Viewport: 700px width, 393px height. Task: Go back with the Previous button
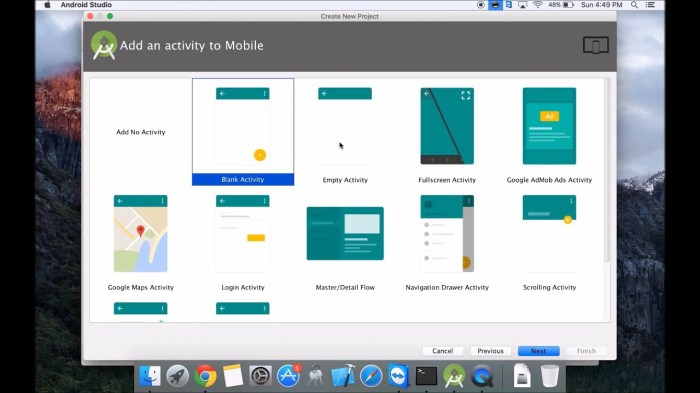point(490,351)
